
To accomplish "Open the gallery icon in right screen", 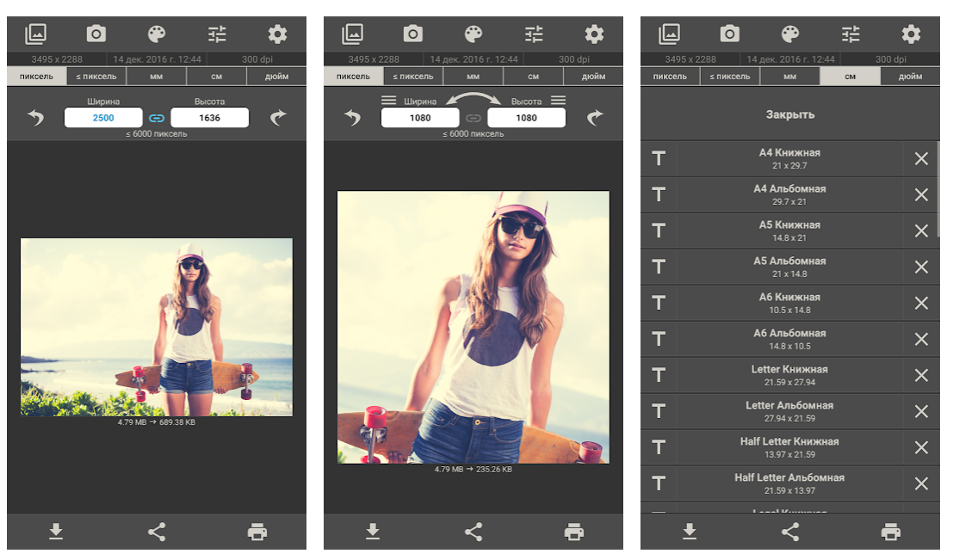I will (x=669, y=34).
